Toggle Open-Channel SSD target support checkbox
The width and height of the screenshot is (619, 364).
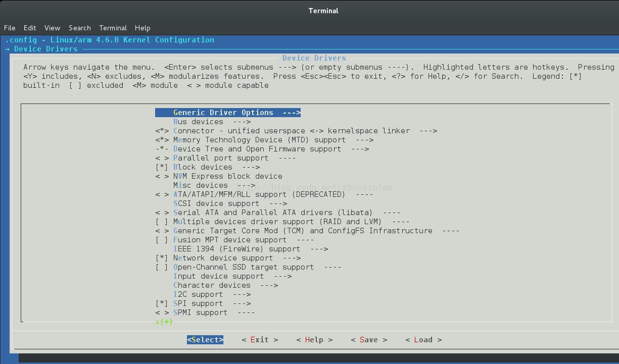pos(162,267)
